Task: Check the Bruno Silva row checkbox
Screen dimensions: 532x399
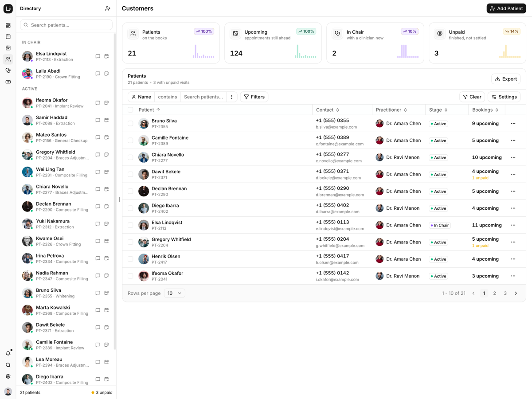Action: pyautogui.click(x=130, y=124)
